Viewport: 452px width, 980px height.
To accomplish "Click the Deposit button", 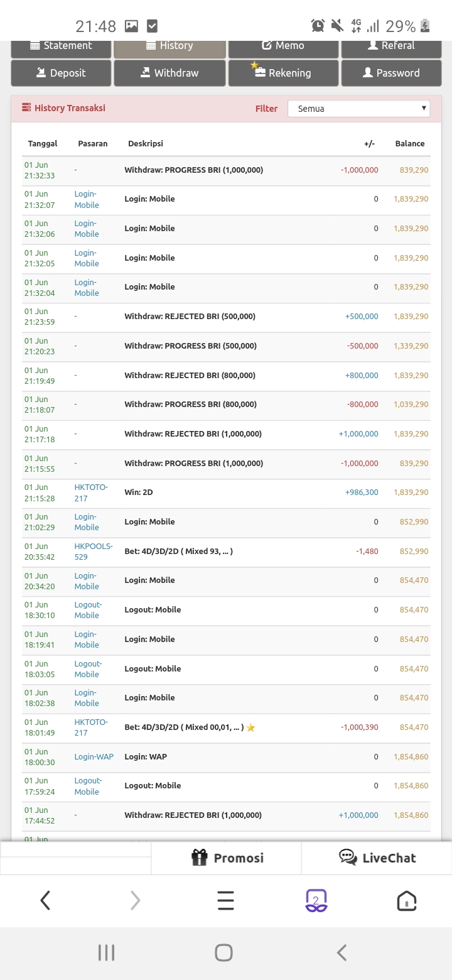I will [x=61, y=73].
